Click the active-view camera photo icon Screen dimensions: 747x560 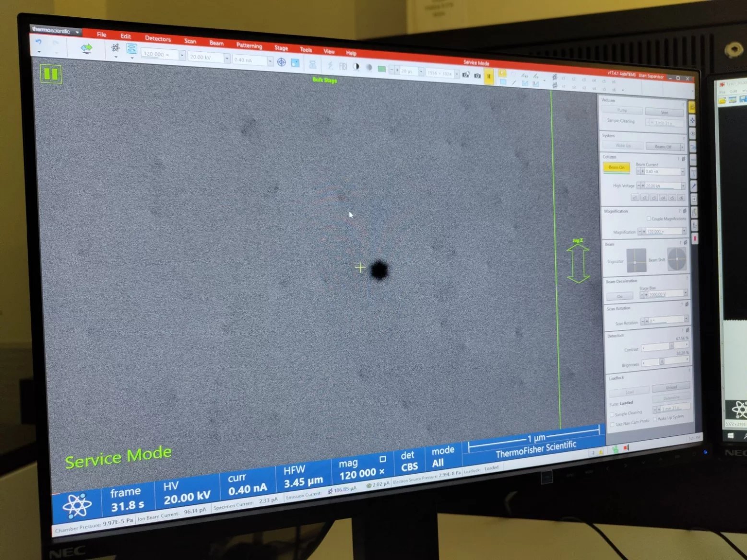[x=477, y=75]
